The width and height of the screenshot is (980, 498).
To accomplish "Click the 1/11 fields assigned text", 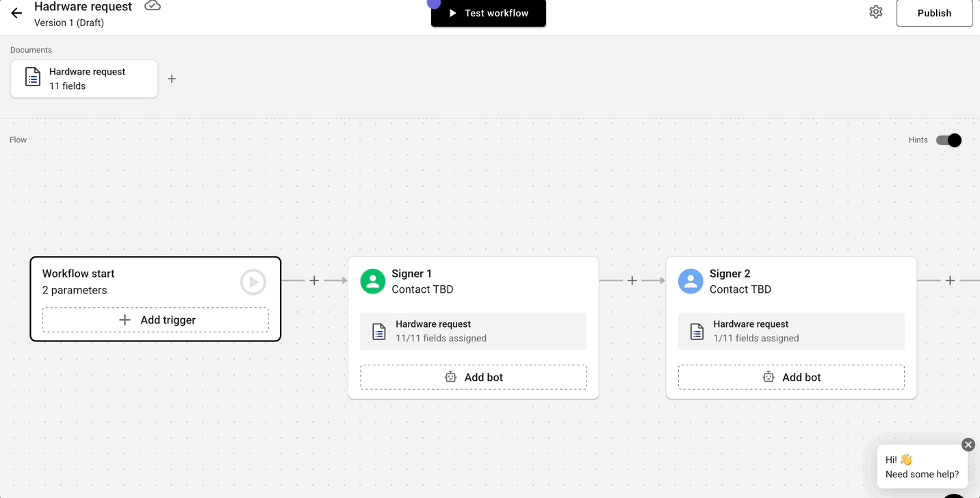I will tap(756, 338).
